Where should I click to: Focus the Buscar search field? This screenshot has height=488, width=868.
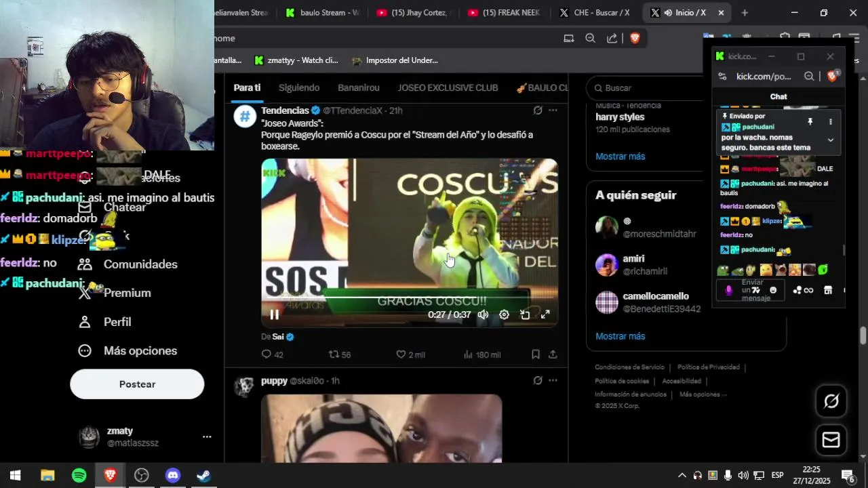tap(648, 88)
